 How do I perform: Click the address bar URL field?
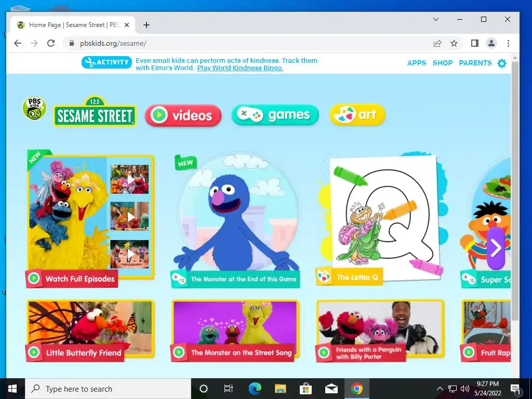251,43
